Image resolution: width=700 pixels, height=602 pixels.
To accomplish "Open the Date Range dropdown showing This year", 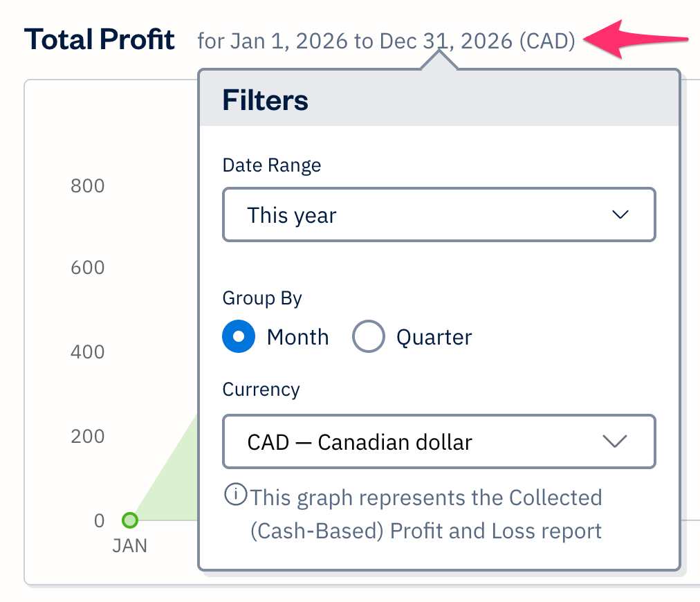I will tap(439, 215).
